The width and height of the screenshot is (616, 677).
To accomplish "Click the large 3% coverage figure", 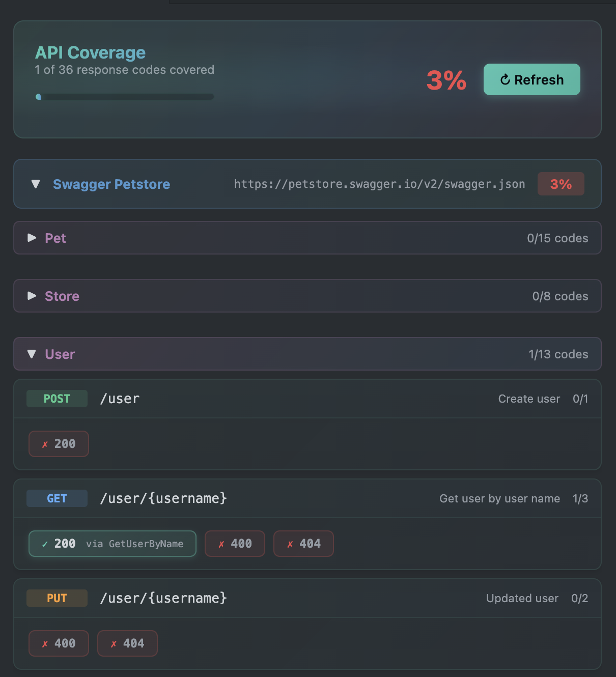I will [x=446, y=80].
